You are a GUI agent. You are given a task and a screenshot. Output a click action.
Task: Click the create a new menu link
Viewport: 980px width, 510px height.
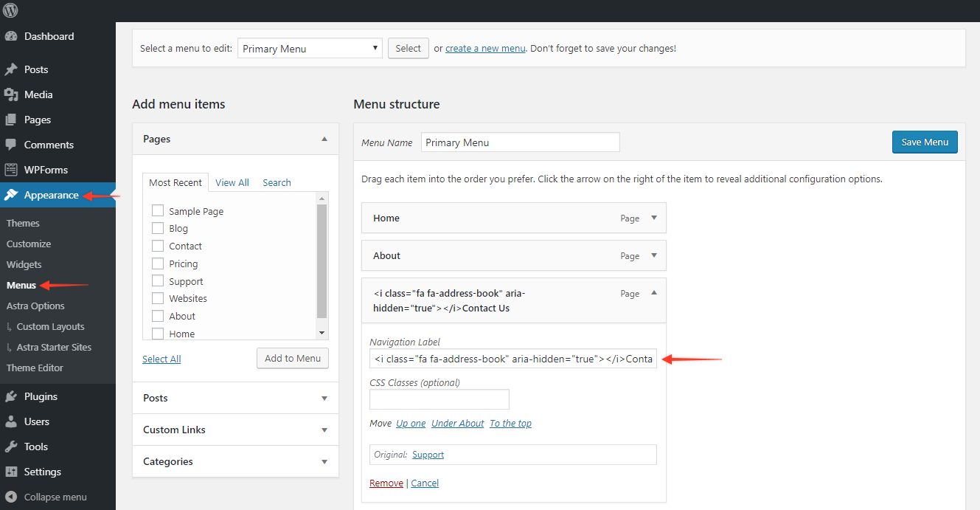pyautogui.click(x=485, y=49)
